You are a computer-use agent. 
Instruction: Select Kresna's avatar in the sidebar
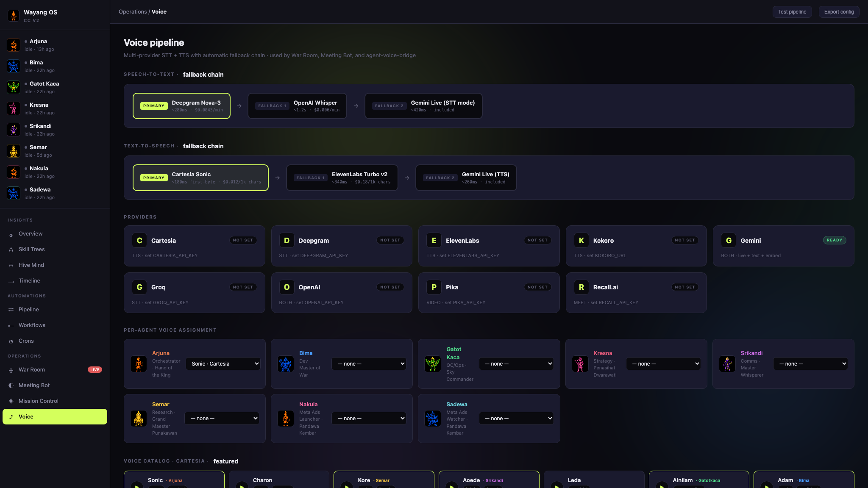click(x=14, y=108)
